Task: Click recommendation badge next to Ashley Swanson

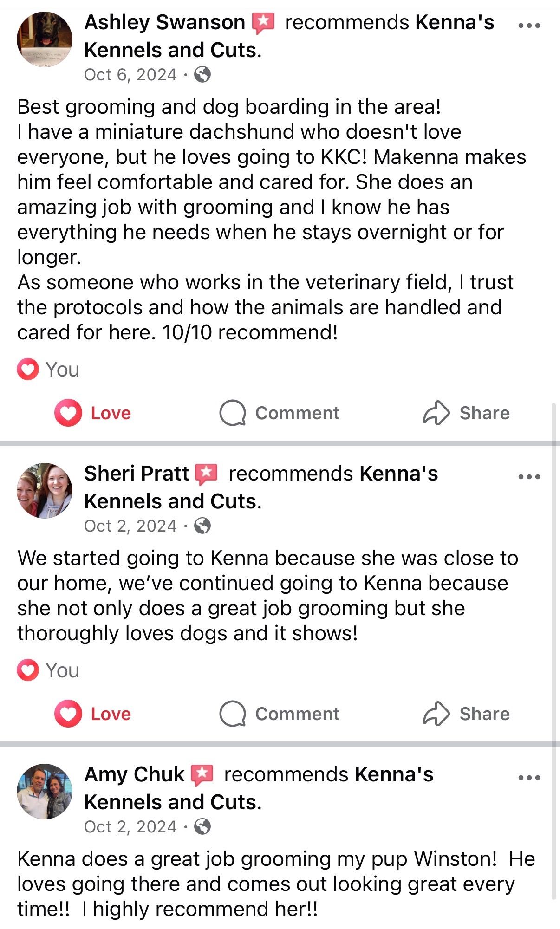Action: pos(263,23)
